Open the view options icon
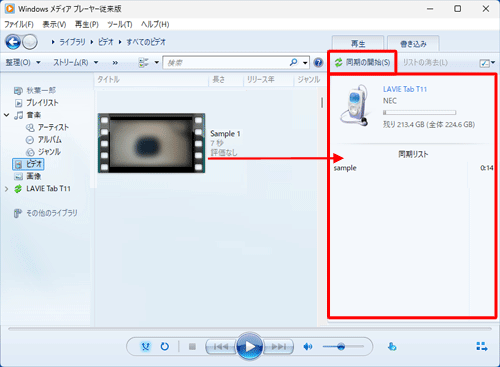 tap(144, 62)
